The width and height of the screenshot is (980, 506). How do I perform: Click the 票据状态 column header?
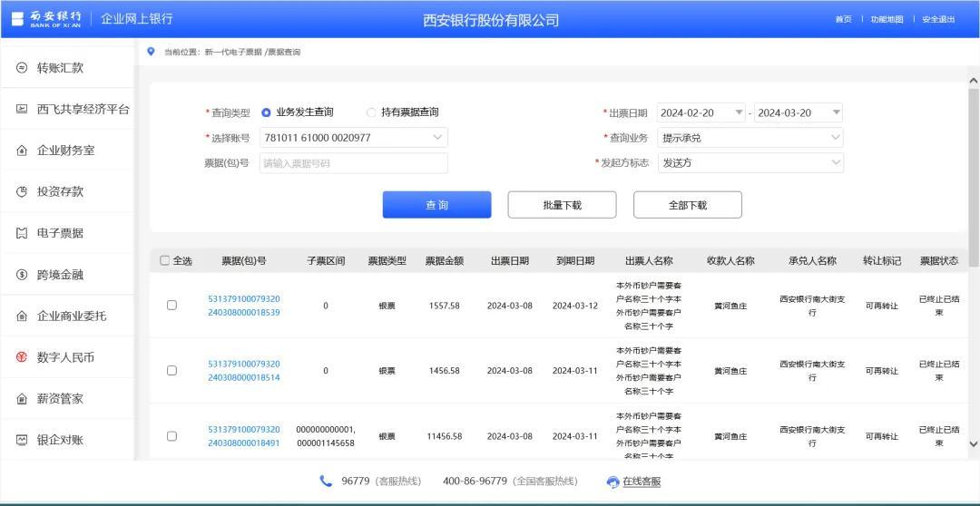[939, 260]
